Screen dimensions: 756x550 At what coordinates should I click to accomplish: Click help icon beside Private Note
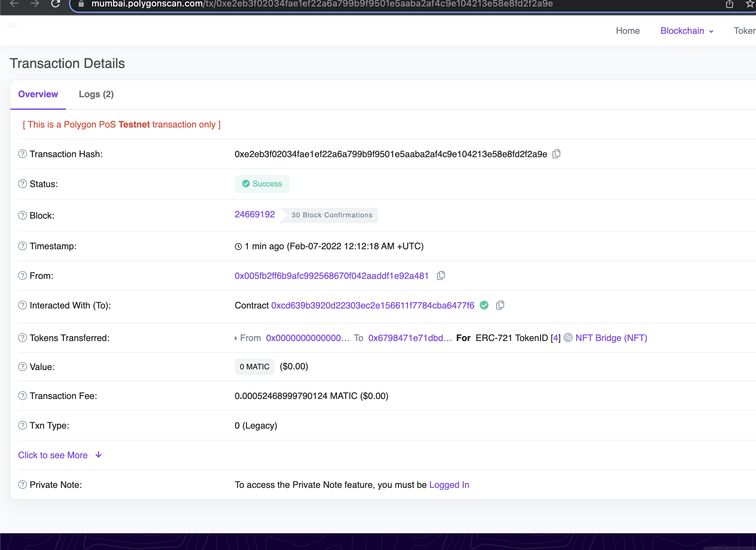click(x=22, y=485)
